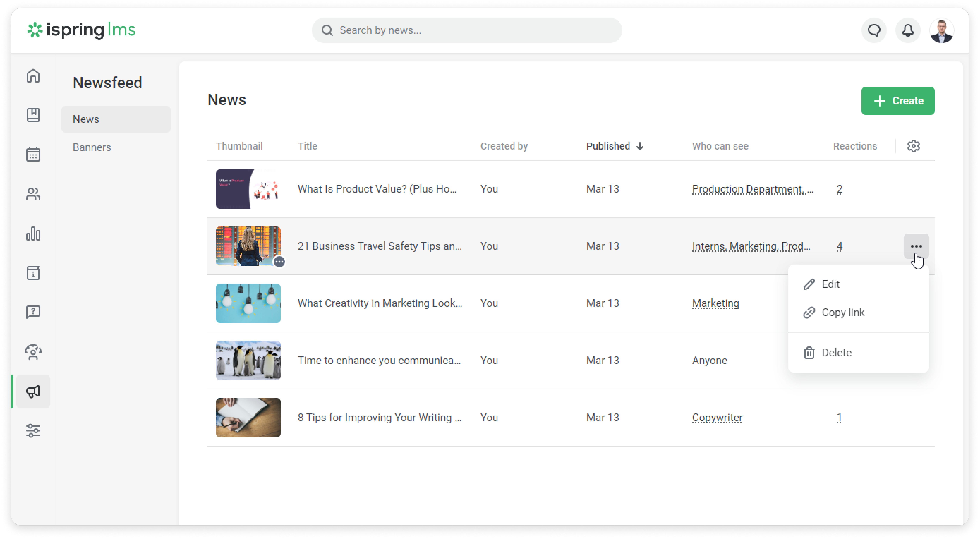Open notifications bell icon
This screenshot has height=539, width=980.
pos(908,31)
